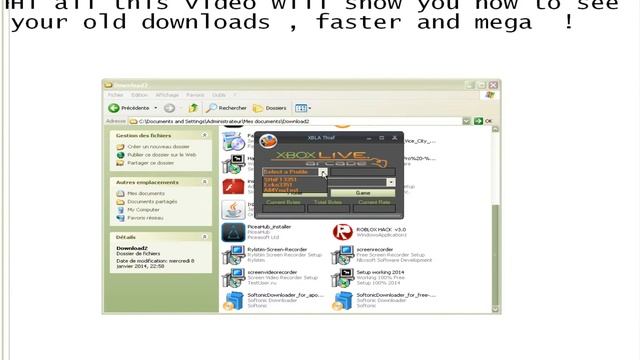The width and height of the screenshot is (640, 360).
Task: Click Partager ce dossier link
Action: click(x=150, y=163)
